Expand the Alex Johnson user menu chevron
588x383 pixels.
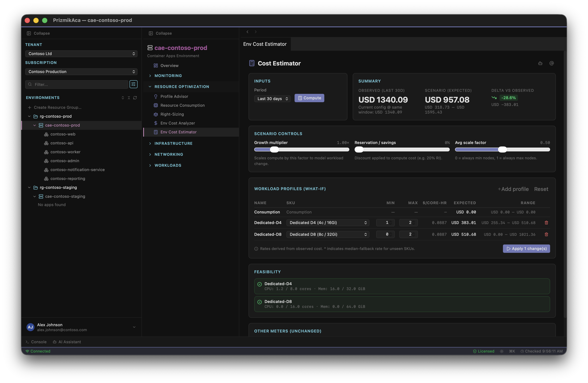click(134, 327)
